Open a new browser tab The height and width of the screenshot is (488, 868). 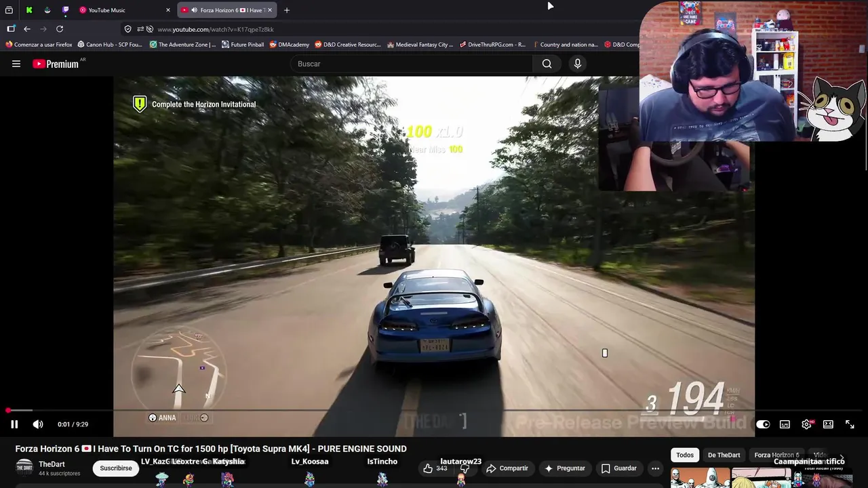[287, 10]
